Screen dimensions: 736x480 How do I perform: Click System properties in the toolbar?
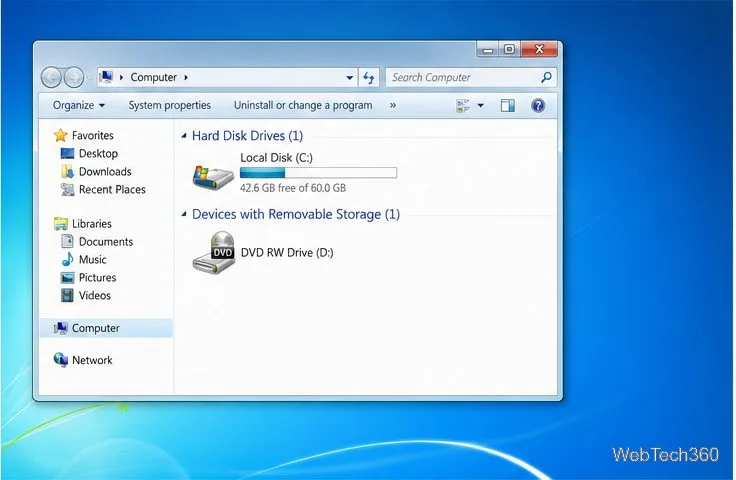(169, 106)
